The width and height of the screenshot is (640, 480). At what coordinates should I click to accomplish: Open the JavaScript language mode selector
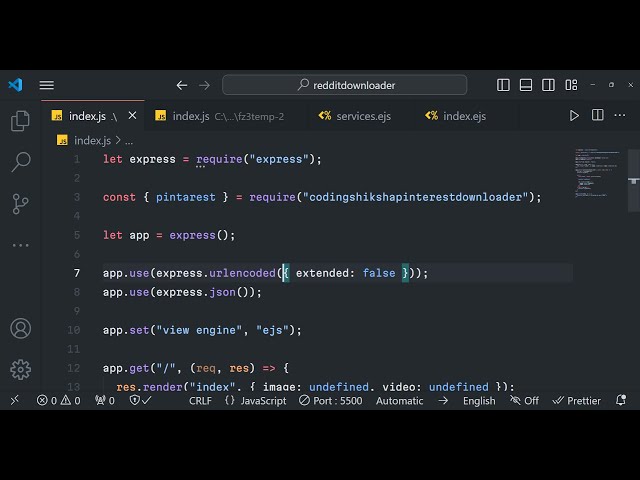pyautogui.click(x=255, y=400)
